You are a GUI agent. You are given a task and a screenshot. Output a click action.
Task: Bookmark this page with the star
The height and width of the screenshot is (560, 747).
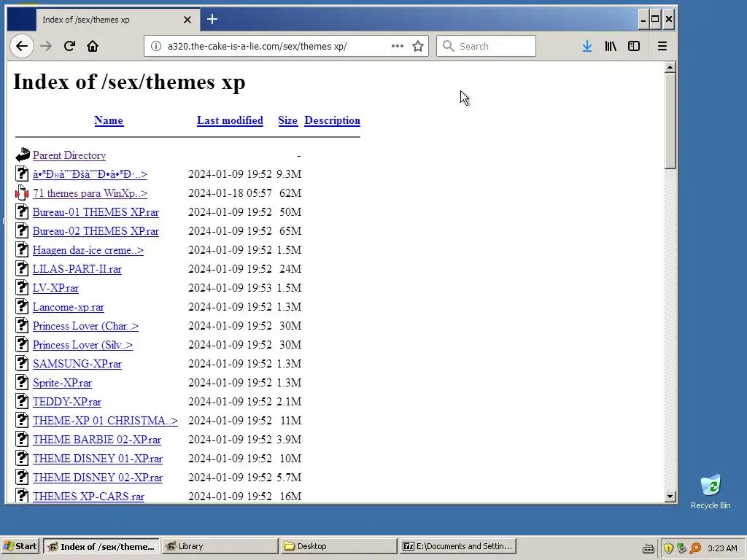tap(418, 46)
